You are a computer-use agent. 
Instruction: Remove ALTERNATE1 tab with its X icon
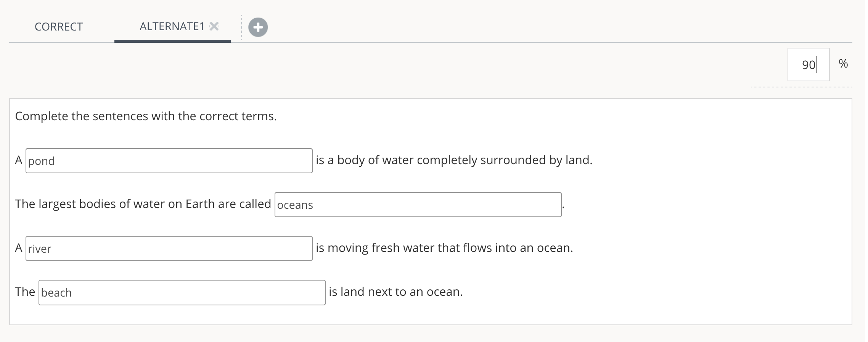[214, 26]
